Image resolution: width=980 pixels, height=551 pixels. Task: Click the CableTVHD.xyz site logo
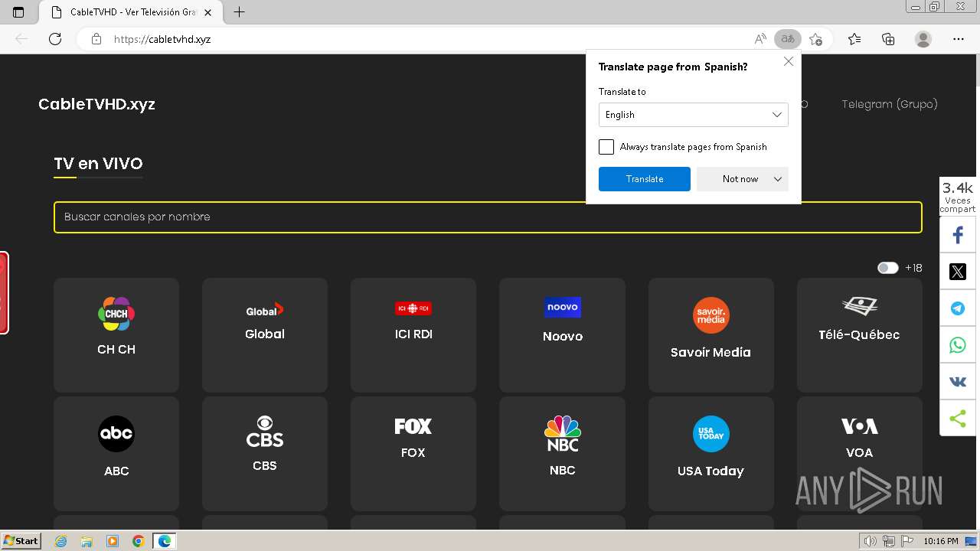96,104
